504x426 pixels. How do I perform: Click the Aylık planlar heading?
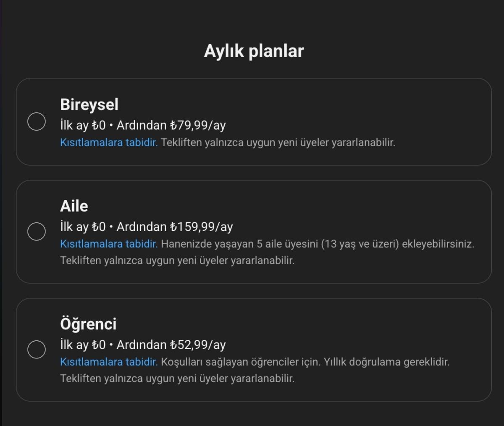click(x=254, y=51)
